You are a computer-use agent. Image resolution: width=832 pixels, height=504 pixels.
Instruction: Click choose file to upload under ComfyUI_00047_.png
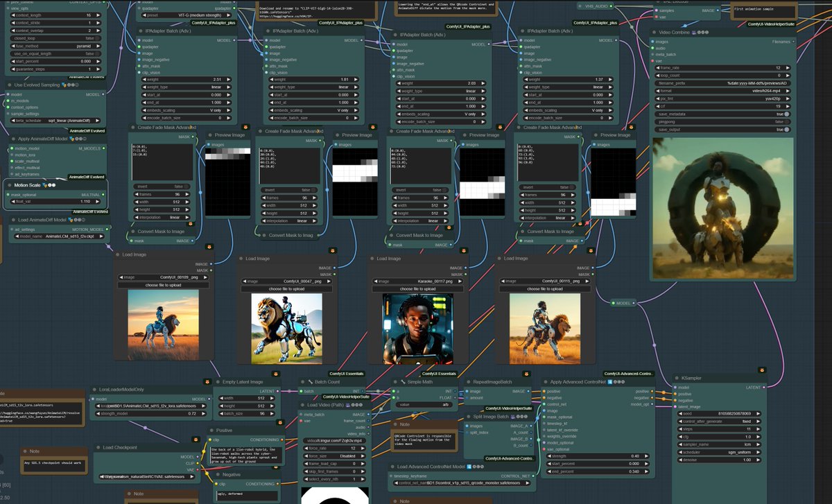[x=286, y=288]
